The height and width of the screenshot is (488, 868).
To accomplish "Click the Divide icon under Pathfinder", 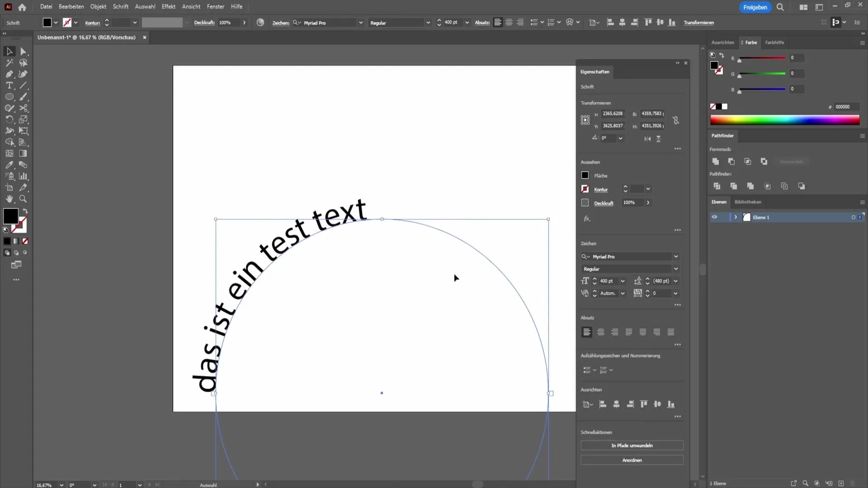I will (717, 186).
